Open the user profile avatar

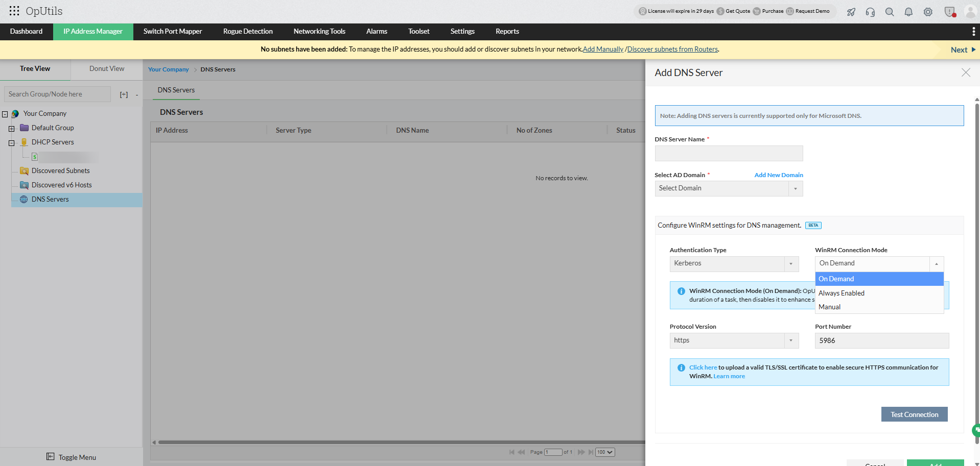[x=970, y=12]
